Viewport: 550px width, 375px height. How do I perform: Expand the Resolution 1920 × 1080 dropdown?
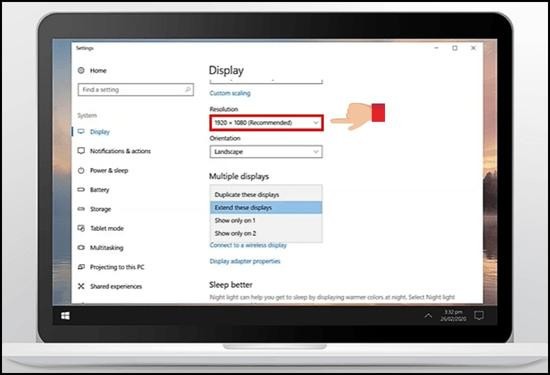[266, 123]
